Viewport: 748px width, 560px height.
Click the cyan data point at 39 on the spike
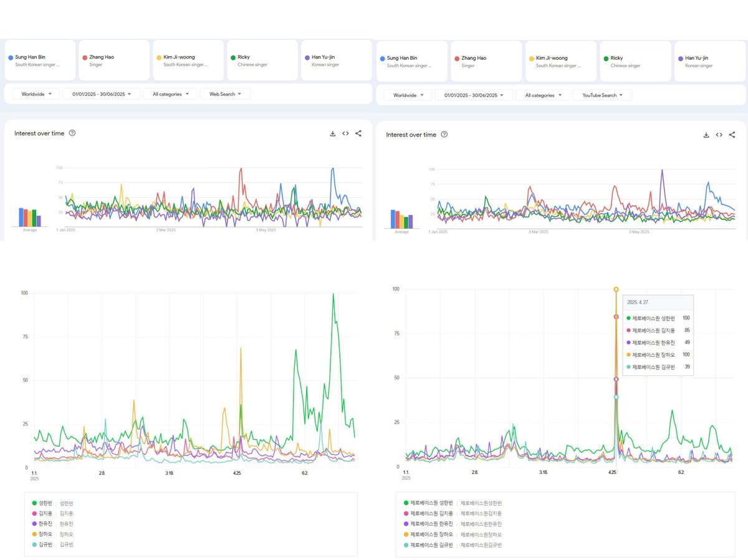click(616, 397)
